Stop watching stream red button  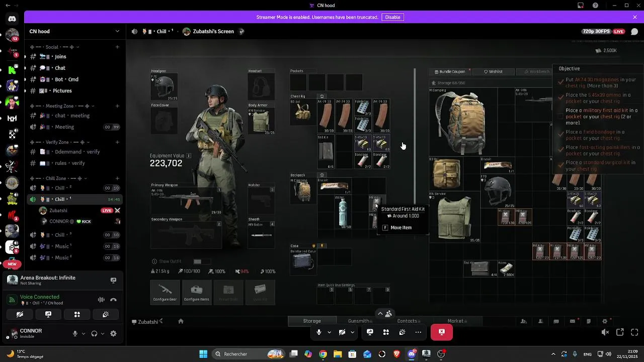[441, 332]
